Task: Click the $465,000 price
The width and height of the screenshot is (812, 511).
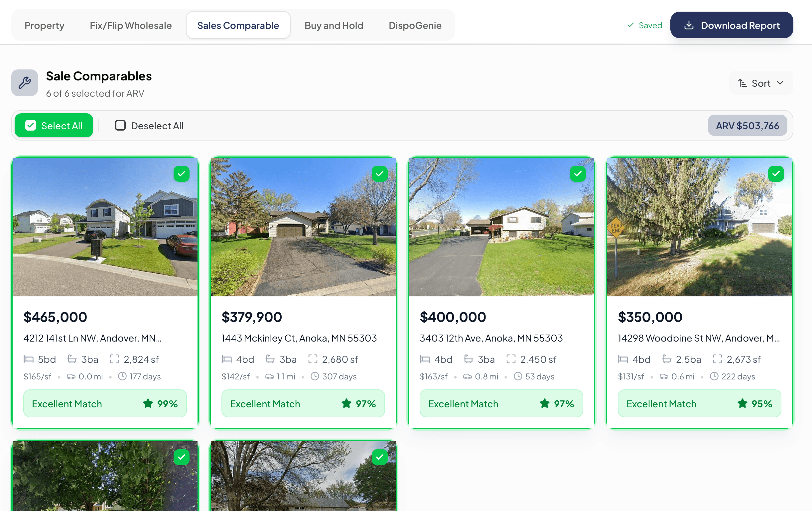Action: [55, 317]
